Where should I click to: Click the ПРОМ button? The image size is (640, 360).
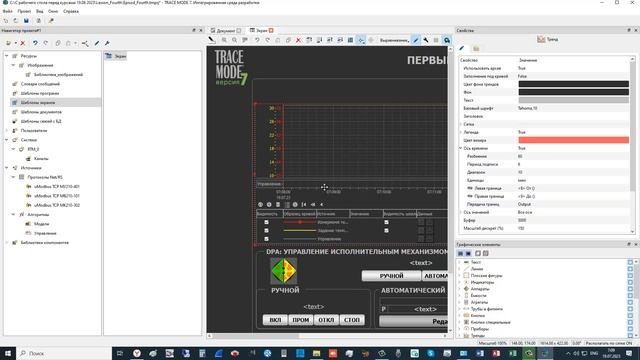[301, 320]
